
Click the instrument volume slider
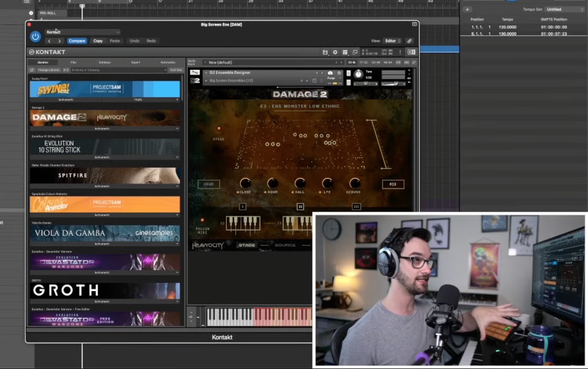[x=393, y=83]
